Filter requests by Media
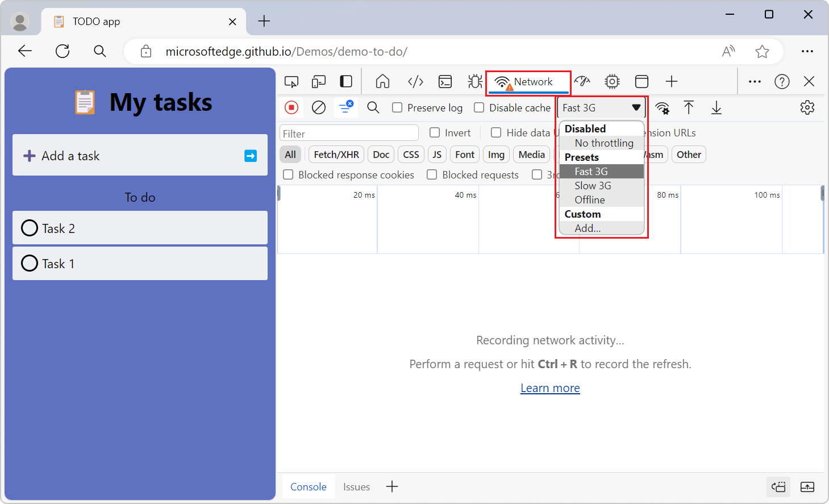The height and width of the screenshot is (504, 829). coord(532,155)
